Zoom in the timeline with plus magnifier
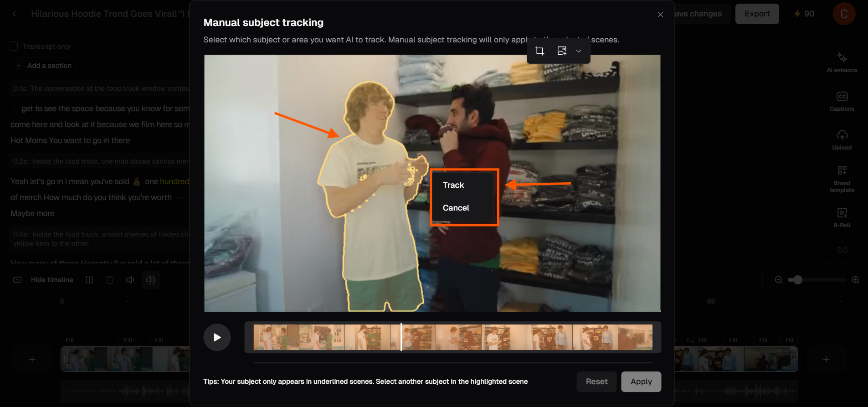868x407 pixels. pyautogui.click(x=856, y=280)
